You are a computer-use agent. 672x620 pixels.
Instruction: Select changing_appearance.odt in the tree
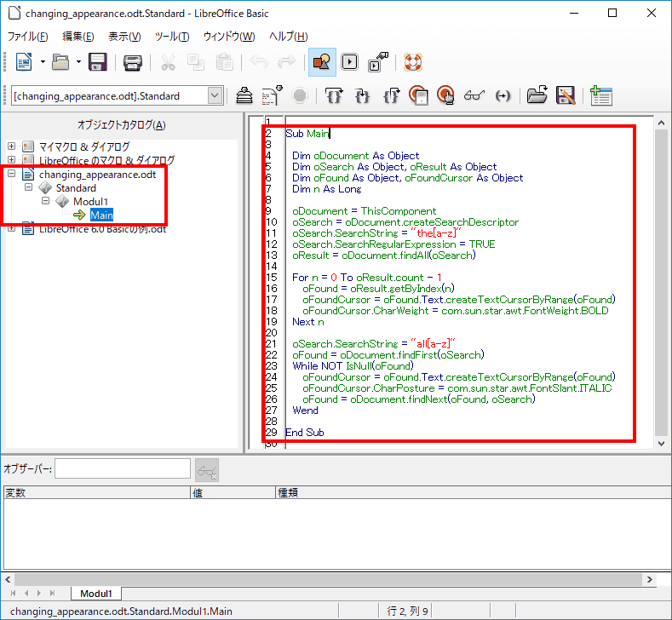97,174
